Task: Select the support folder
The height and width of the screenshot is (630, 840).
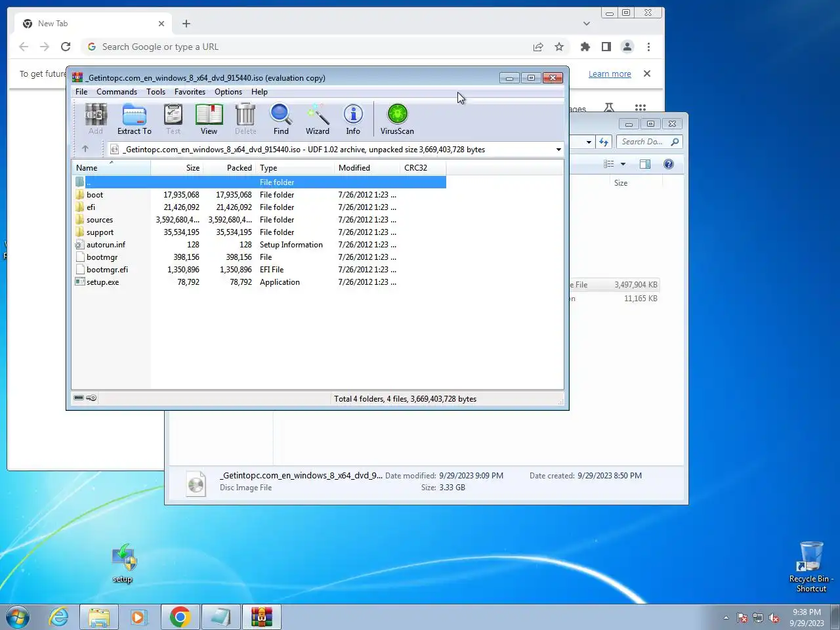Action: tap(259, 232)
